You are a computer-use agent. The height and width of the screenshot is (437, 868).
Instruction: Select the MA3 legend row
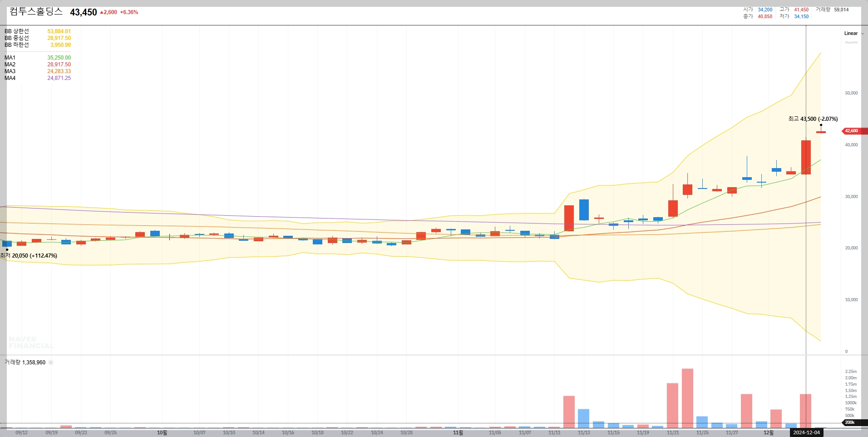click(37, 71)
